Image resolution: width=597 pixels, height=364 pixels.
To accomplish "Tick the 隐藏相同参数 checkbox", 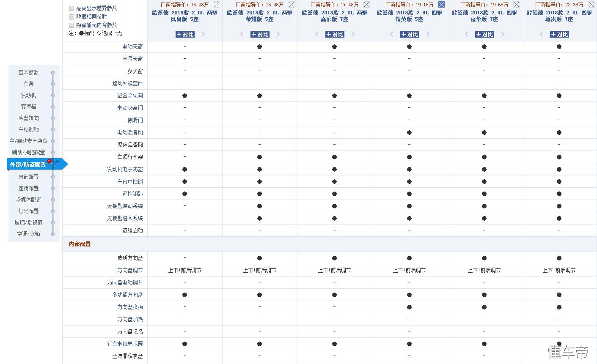I will tap(72, 17).
